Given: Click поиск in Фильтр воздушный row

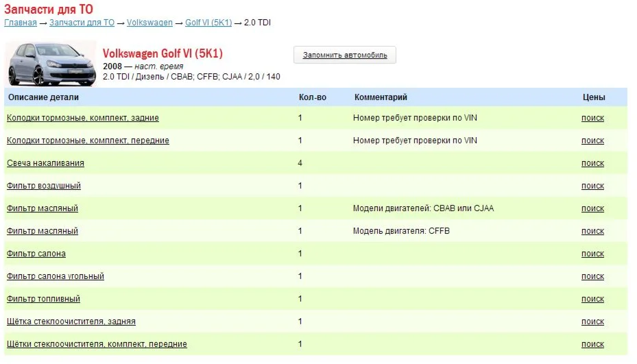Looking at the screenshot, I should pyautogui.click(x=592, y=186).
